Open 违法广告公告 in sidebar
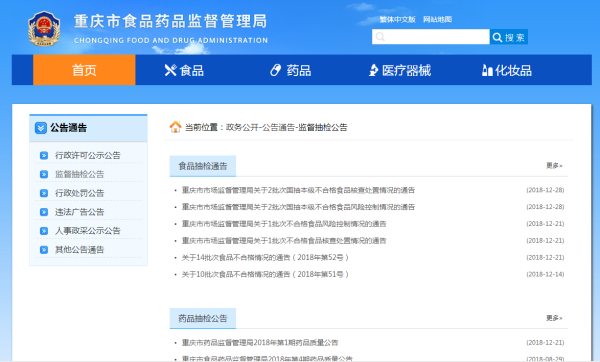The image size is (600, 362). [x=80, y=212]
